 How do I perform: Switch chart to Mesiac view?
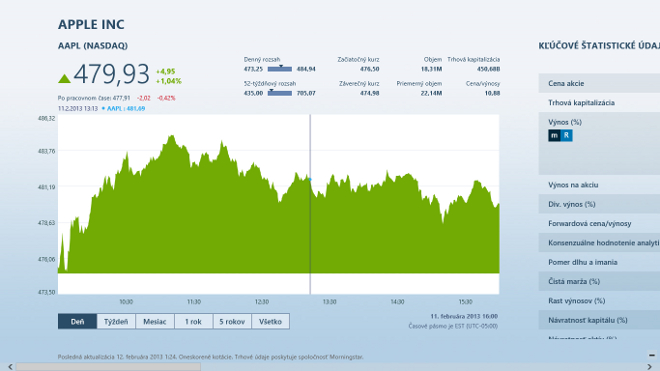[x=154, y=321]
